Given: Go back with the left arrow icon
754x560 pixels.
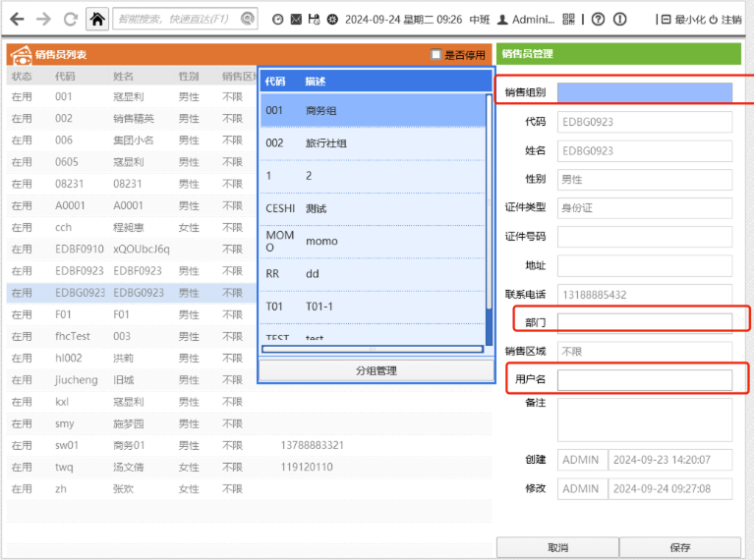Looking at the screenshot, I should (17, 20).
